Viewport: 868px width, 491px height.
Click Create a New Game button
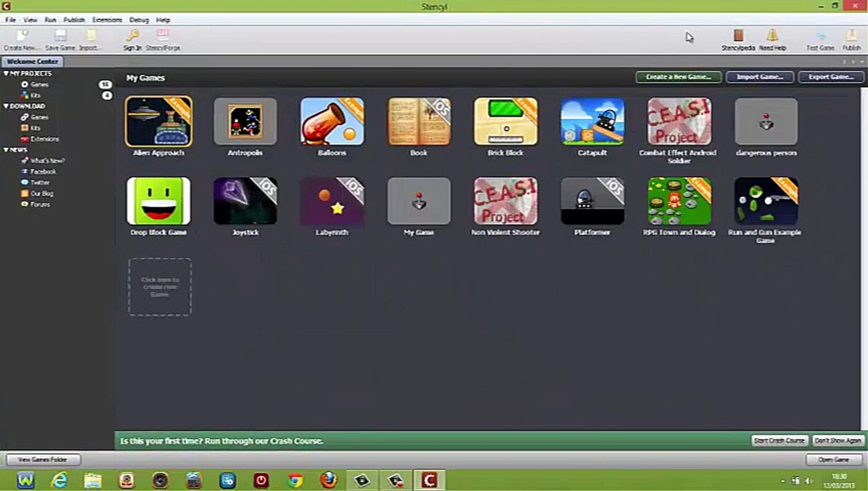click(678, 77)
